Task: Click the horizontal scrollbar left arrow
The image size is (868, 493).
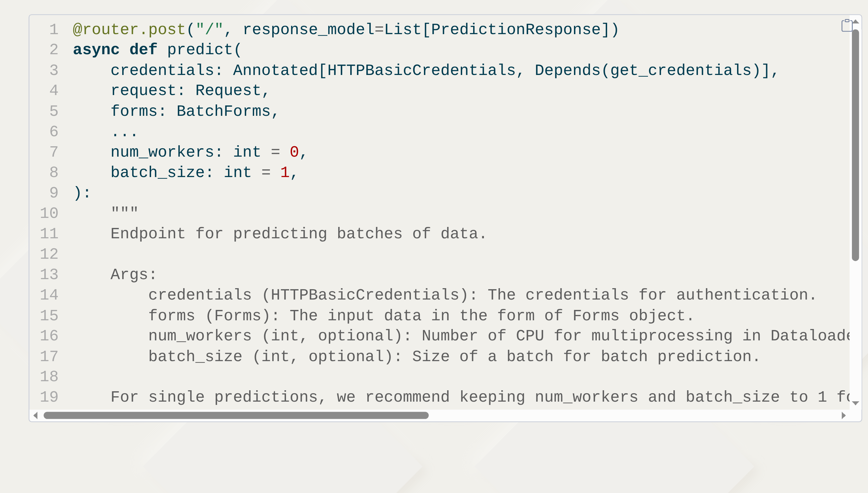Action: 36,415
